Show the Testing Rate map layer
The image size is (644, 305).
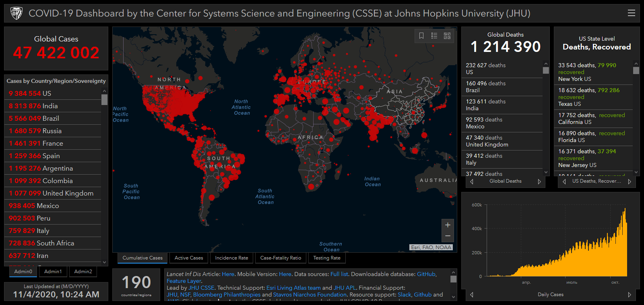click(x=327, y=258)
